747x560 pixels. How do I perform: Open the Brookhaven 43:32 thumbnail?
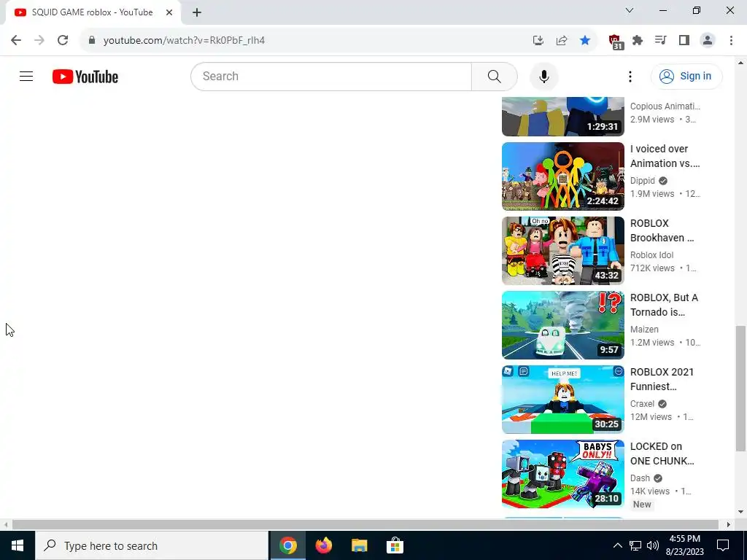click(562, 251)
